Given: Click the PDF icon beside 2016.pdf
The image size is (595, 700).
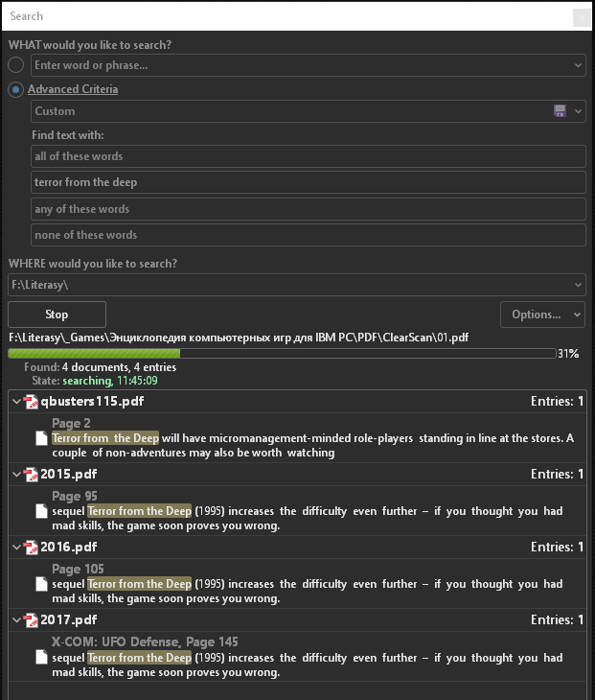Looking at the screenshot, I should coord(30,548).
